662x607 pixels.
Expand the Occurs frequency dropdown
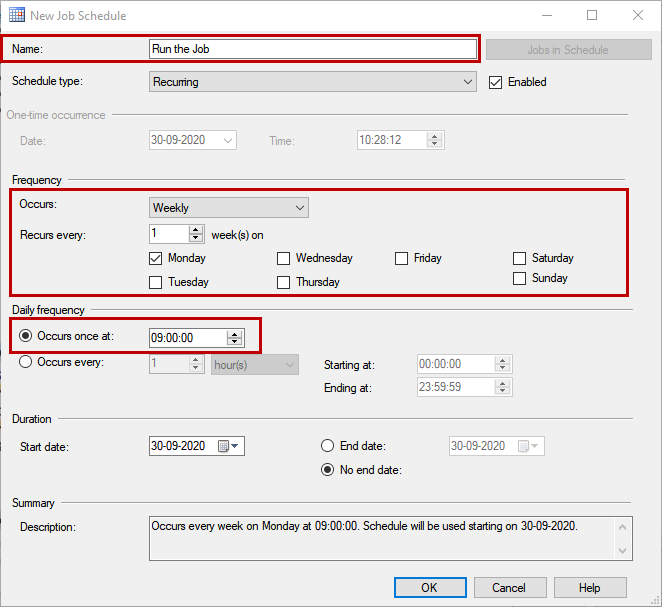(300, 208)
